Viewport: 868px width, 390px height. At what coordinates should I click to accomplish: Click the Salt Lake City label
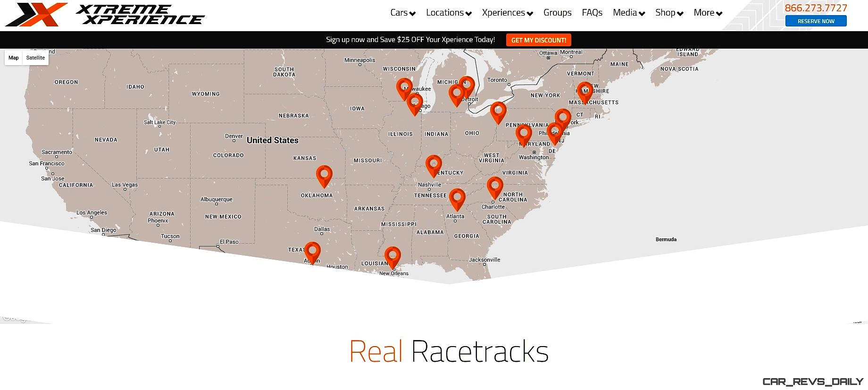coord(159,122)
